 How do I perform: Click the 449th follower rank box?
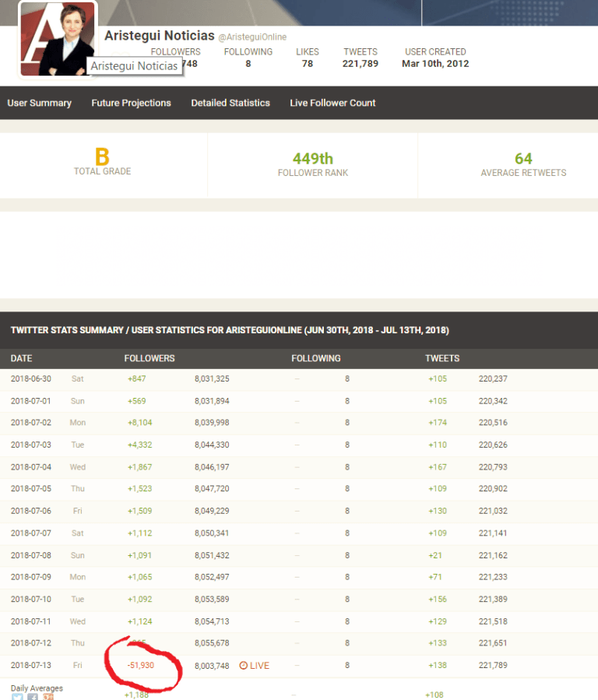pos(312,164)
